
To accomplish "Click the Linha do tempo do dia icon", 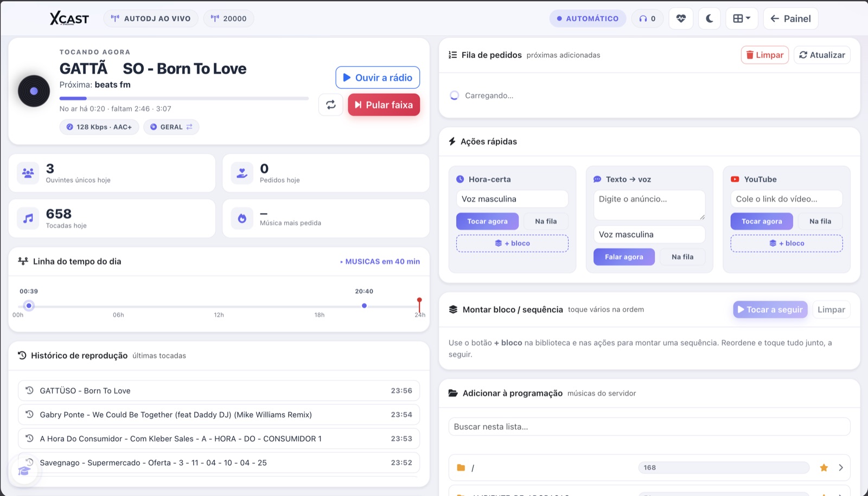I will coord(23,261).
